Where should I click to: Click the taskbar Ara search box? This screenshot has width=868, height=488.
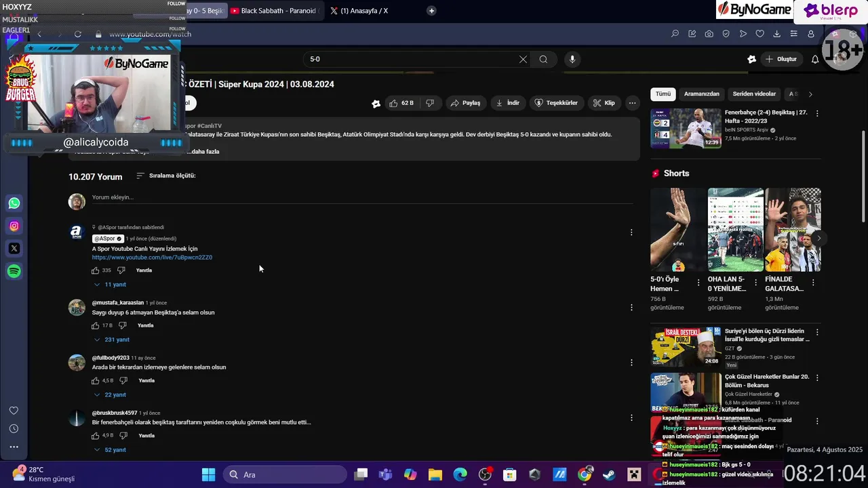pyautogui.click(x=285, y=474)
